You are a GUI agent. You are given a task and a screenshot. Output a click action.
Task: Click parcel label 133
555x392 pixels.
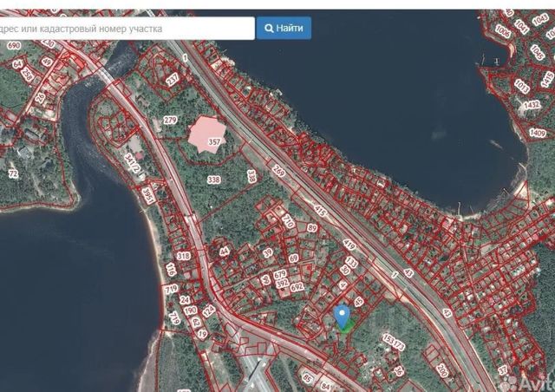(351, 263)
